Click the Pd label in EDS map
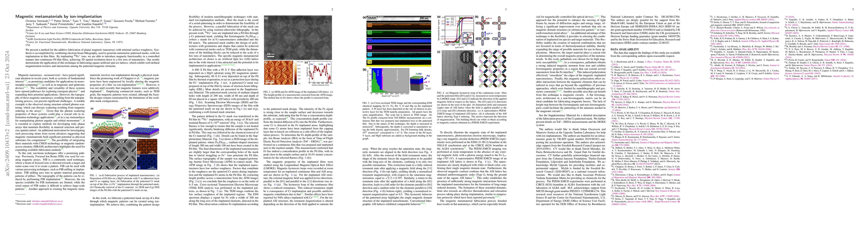Screen dimensions: 868x225 [369, 40]
